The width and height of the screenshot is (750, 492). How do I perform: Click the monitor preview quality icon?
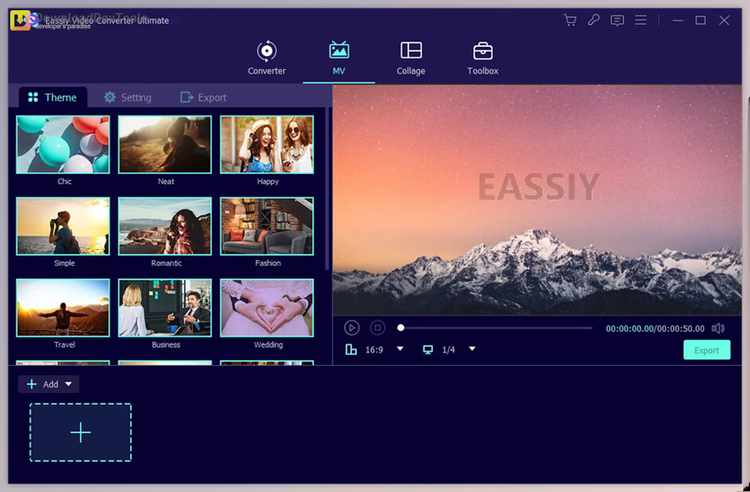[428, 350]
